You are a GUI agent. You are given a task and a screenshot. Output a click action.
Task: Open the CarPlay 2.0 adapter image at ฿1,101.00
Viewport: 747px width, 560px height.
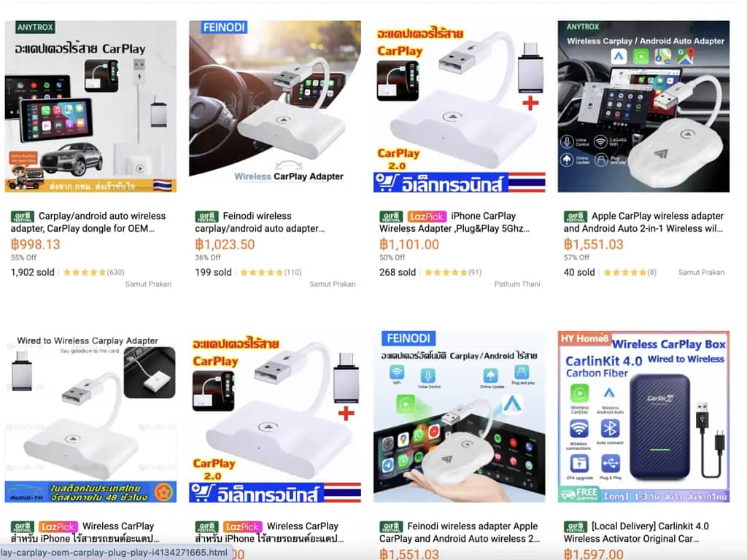(x=460, y=106)
